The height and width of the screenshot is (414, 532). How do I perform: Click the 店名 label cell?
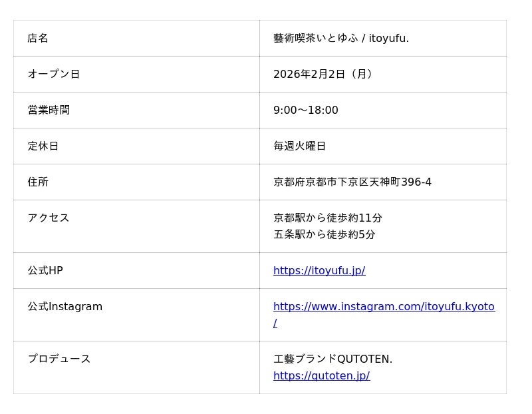click(x=38, y=39)
